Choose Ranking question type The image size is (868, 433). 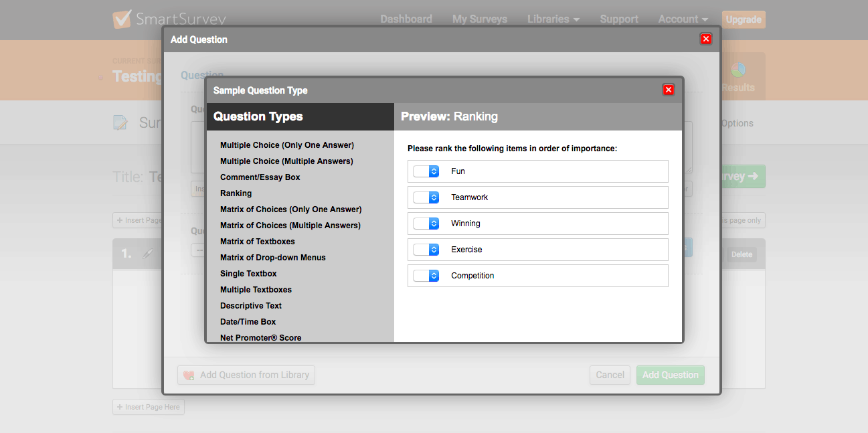(x=236, y=193)
